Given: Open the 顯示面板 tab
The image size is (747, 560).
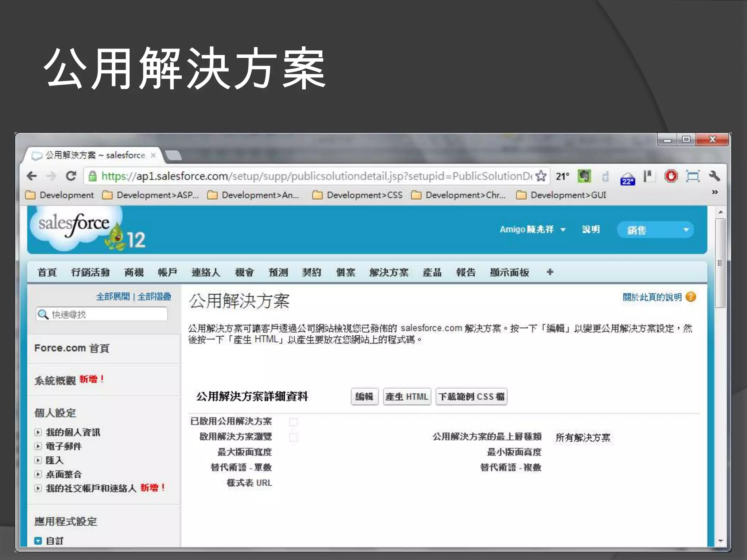Looking at the screenshot, I should click(510, 272).
